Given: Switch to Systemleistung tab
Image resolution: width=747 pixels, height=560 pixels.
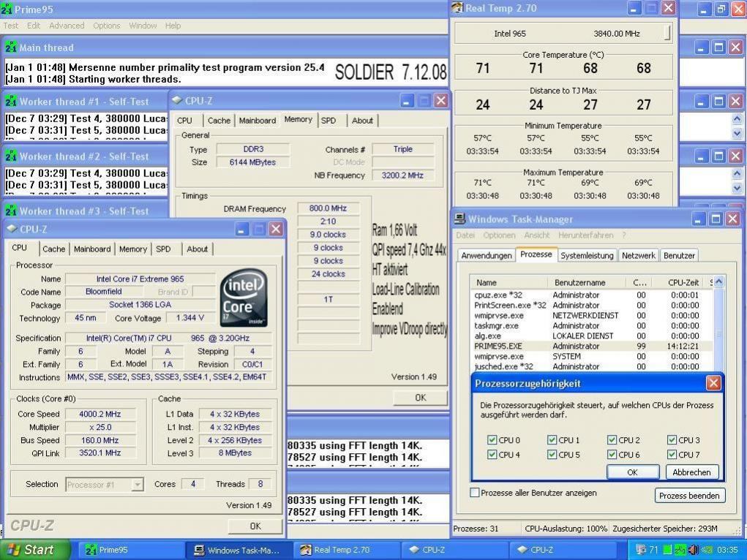Looking at the screenshot, I should [x=587, y=256].
